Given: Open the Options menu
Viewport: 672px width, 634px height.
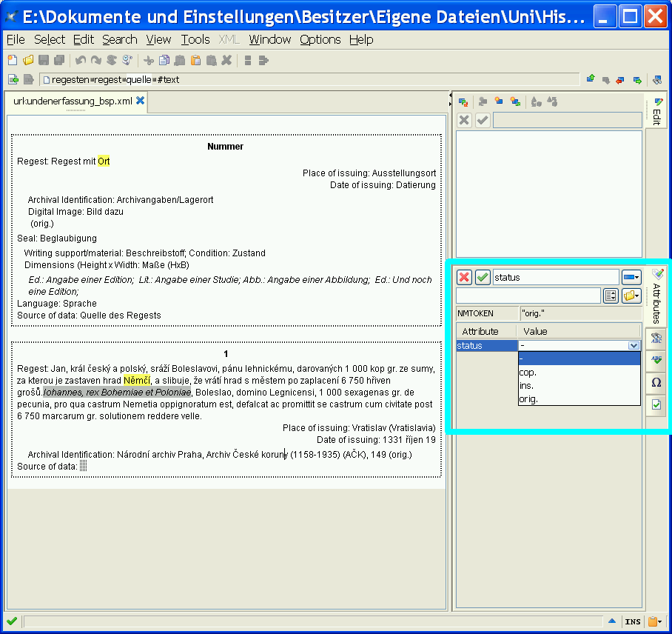Looking at the screenshot, I should point(320,39).
